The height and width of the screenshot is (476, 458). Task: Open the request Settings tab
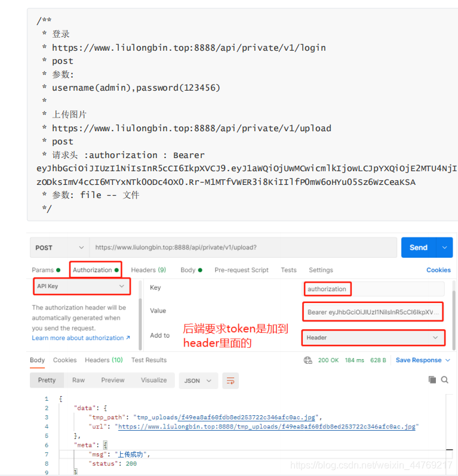(321, 270)
